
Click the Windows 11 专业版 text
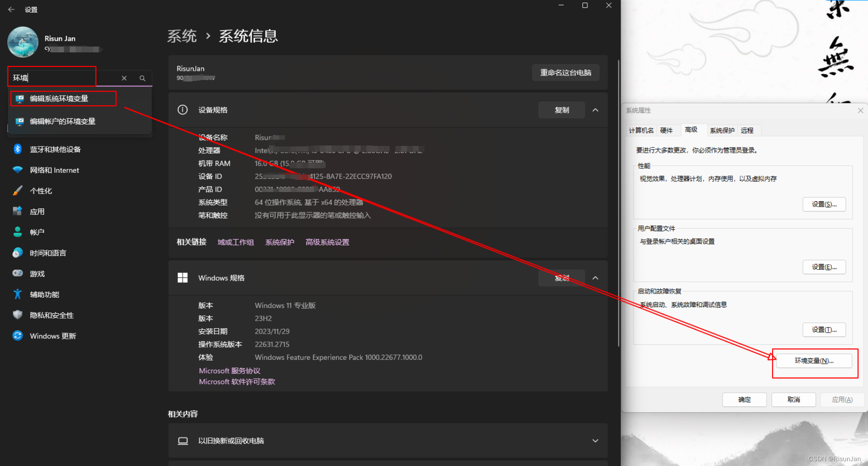click(285, 305)
